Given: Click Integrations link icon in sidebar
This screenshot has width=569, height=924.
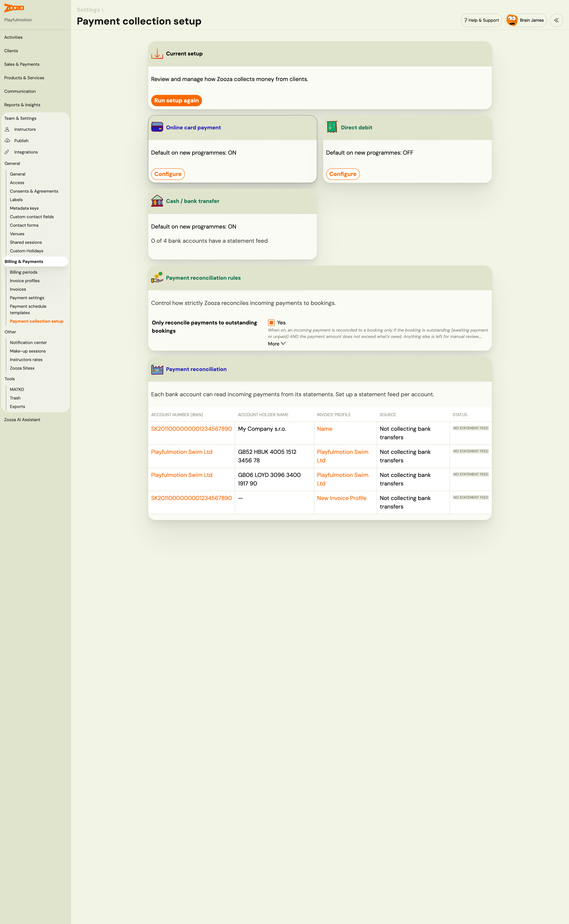Looking at the screenshot, I should (x=7, y=152).
